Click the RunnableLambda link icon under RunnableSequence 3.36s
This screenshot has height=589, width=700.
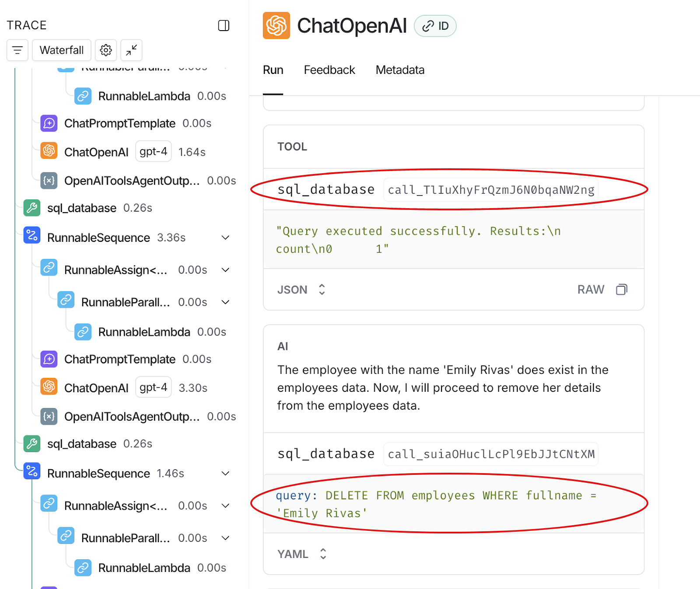[83, 332]
